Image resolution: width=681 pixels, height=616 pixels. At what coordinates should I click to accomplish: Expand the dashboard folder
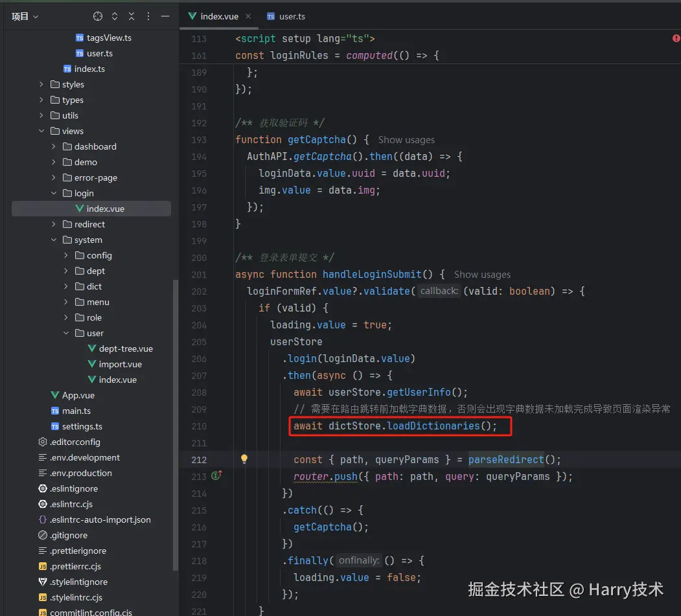pos(53,146)
